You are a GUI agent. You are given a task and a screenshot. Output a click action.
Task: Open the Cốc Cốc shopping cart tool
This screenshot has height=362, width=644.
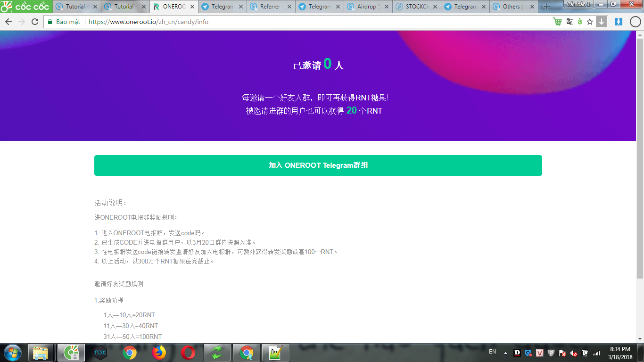[557, 22]
